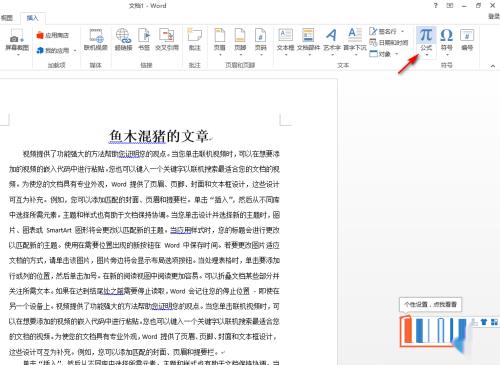
Task: Click the 签名行 signature line icon
Action: click(x=373, y=32)
